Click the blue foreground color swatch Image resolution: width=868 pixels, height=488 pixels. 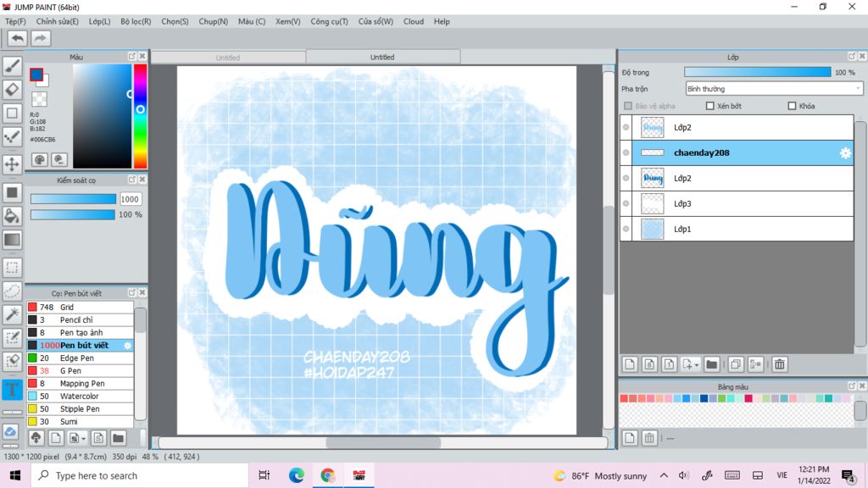(x=36, y=75)
